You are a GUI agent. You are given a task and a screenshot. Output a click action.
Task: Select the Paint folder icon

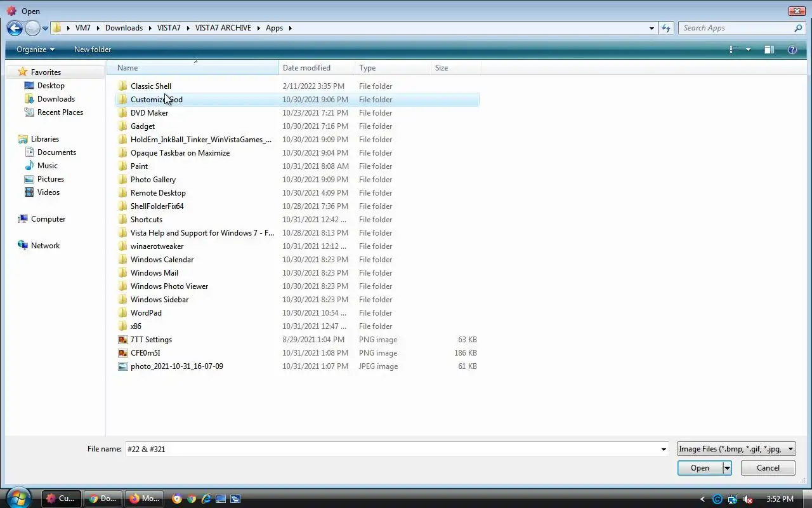click(x=123, y=166)
